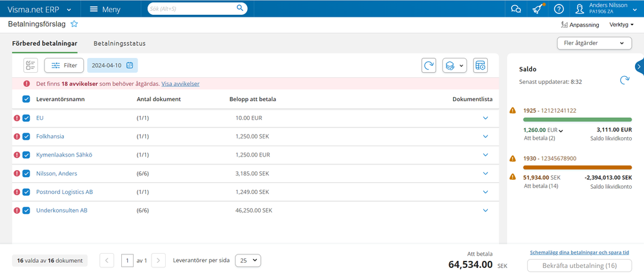Switch to Betalningsstatus tab

(119, 43)
